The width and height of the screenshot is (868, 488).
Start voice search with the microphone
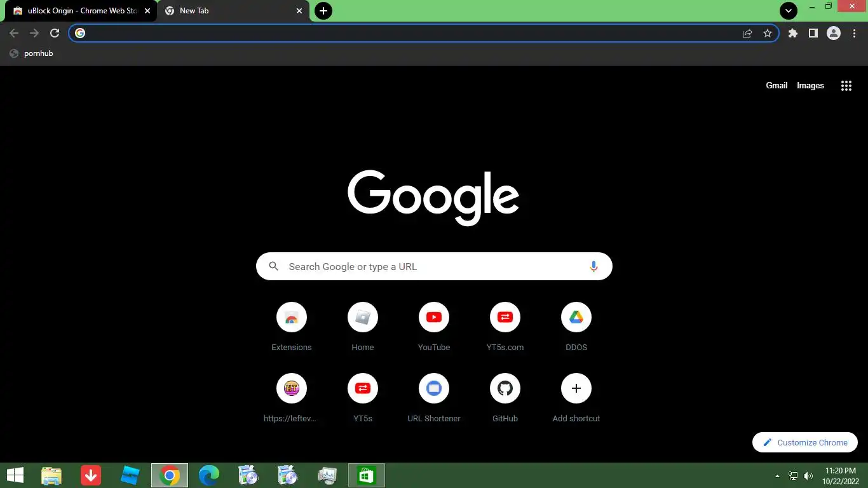[593, 267]
